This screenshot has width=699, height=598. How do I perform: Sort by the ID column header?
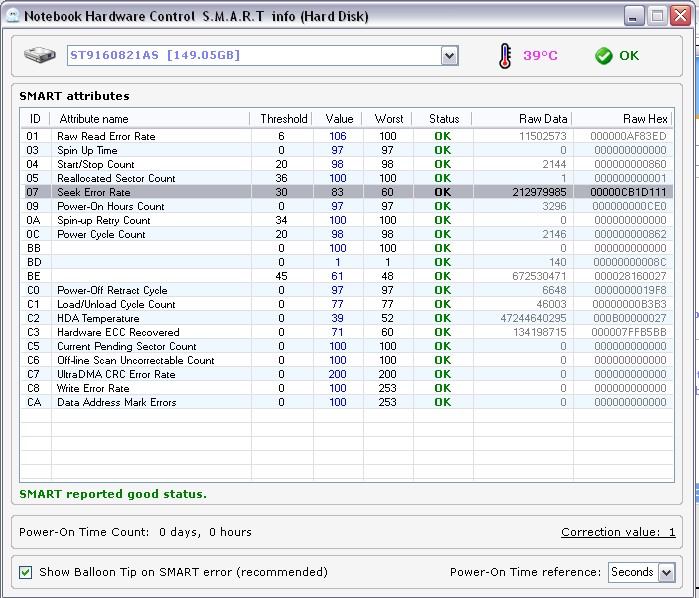(35, 119)
